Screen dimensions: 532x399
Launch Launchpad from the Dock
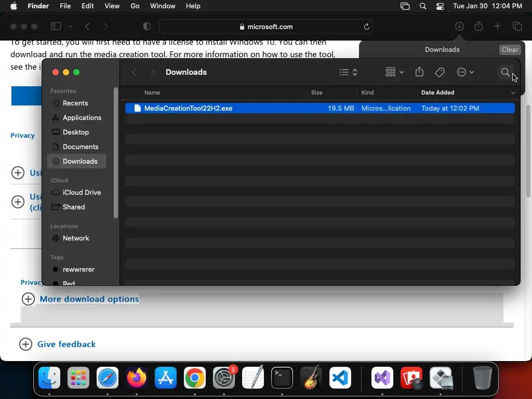[78, 377]
